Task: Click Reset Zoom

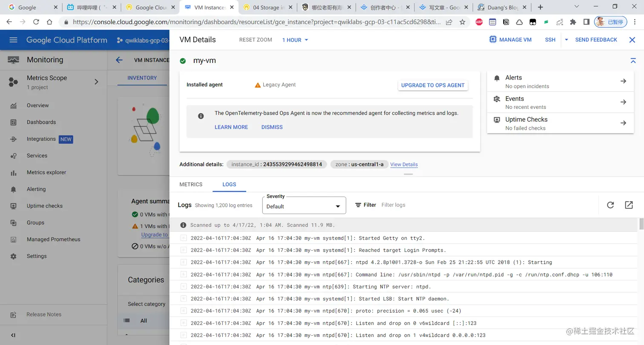Action: pyautogui.click(x=256, y=40)
